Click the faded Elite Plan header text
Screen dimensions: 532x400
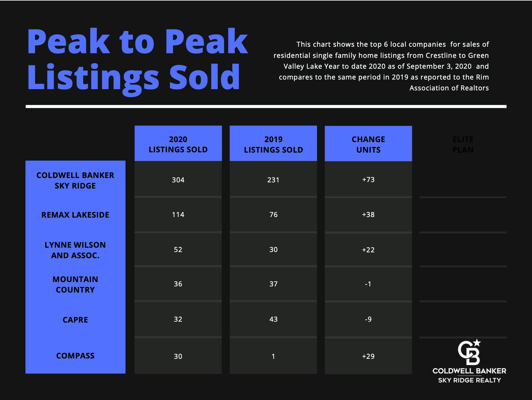pyautogui.click(x=463, y=145)
